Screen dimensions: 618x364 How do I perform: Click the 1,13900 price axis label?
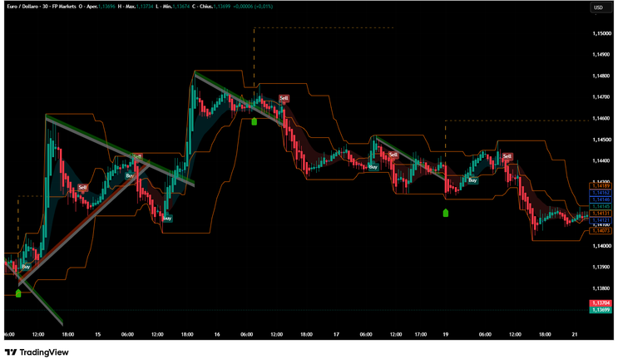[x=602, y=267]
